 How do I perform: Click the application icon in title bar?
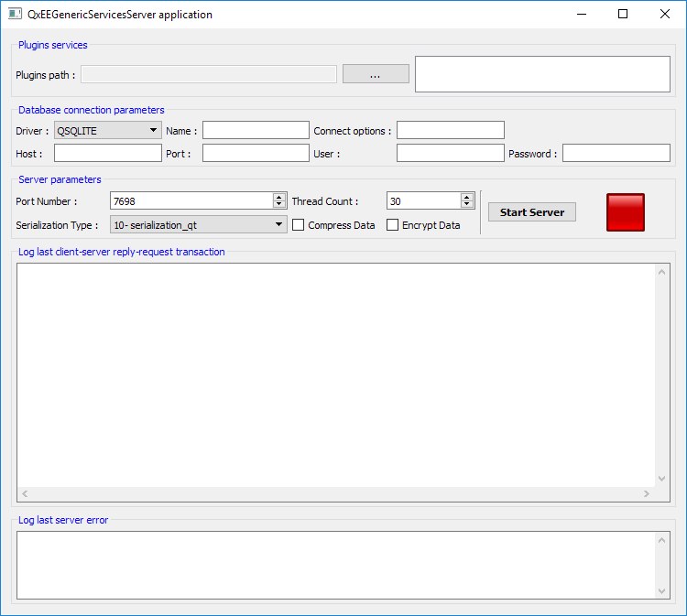pos(15,14)
